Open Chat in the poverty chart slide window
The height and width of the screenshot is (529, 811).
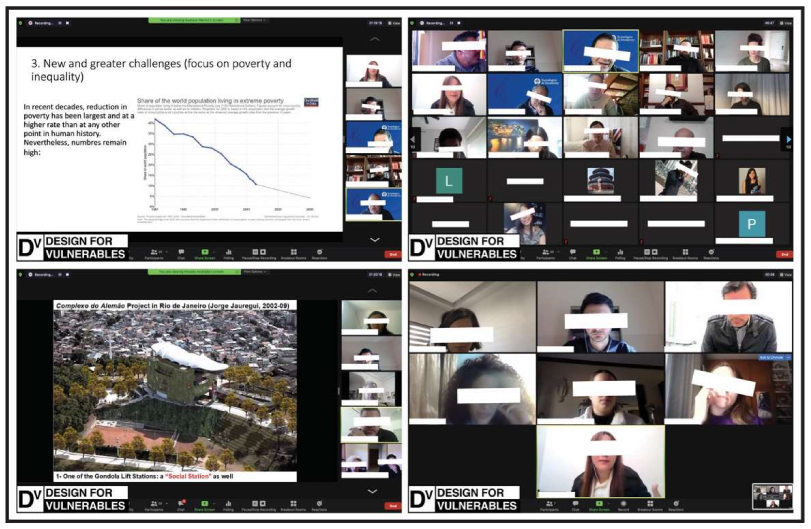pyautogui.click(x=181, y=253)
